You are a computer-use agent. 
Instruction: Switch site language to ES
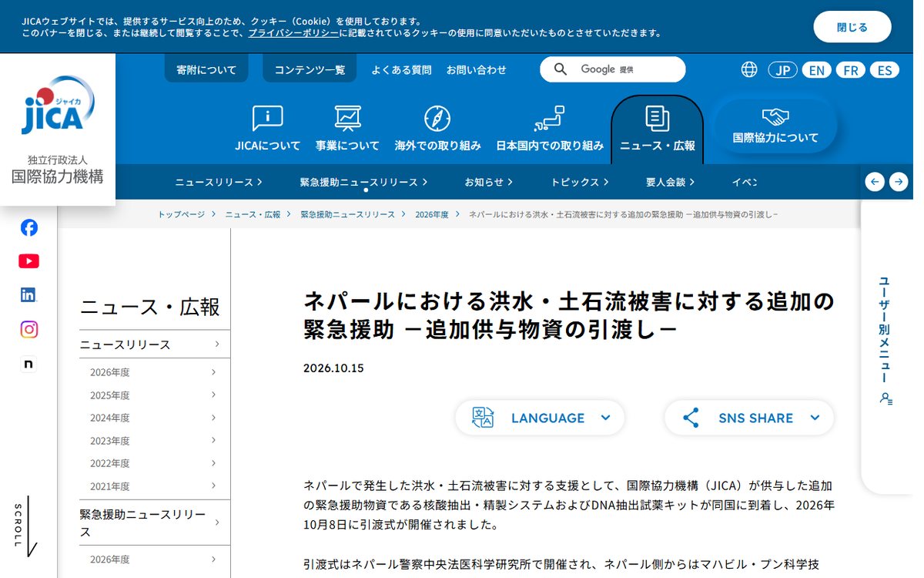[x=885, y=70]
